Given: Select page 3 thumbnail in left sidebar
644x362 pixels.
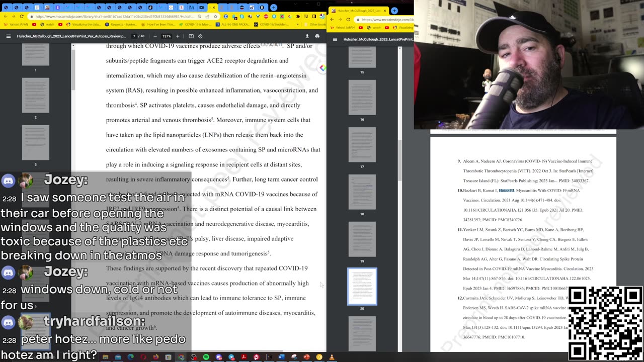Looking at the screenshot, I should [36, 143].
